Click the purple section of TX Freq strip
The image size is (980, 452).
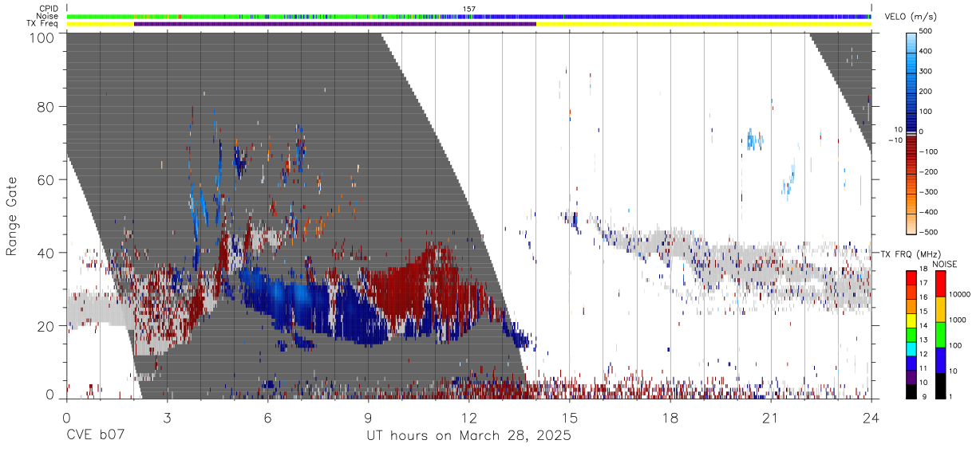tap(335, 24)
